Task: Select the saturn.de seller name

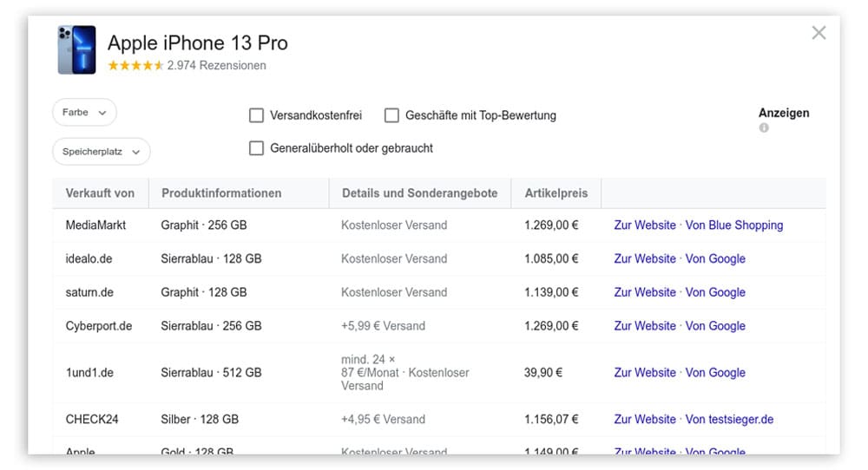Action: click(x=89, y=292)
